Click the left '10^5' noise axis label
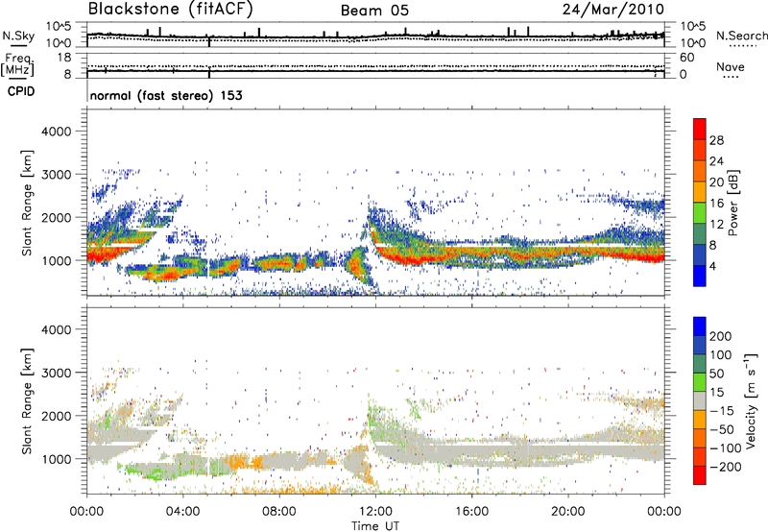This screenshot has height=532, width=768. [59, 27]
